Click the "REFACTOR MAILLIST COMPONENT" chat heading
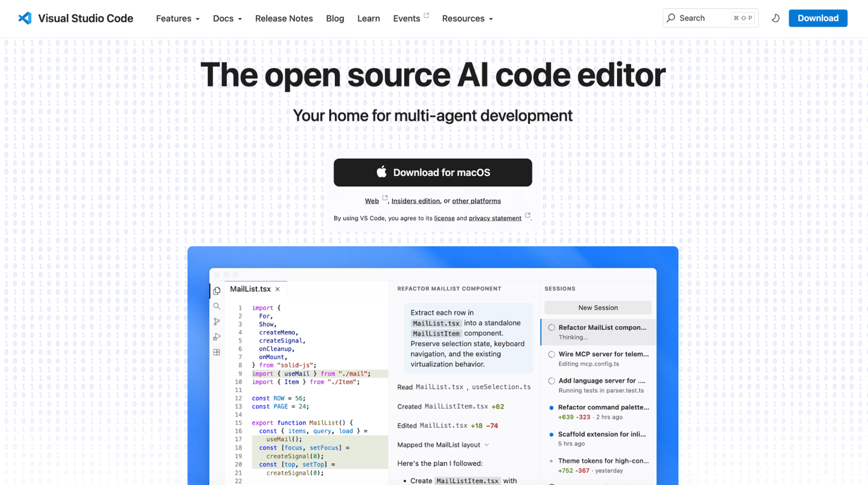Image resolution: width=868 pixels, height=485 pixels. (449, 289)
